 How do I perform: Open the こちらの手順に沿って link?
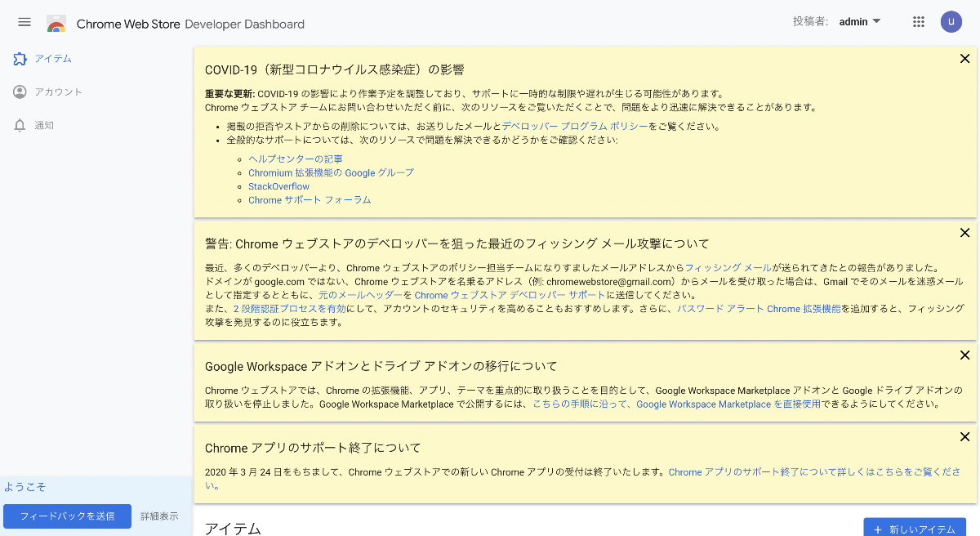580,404
